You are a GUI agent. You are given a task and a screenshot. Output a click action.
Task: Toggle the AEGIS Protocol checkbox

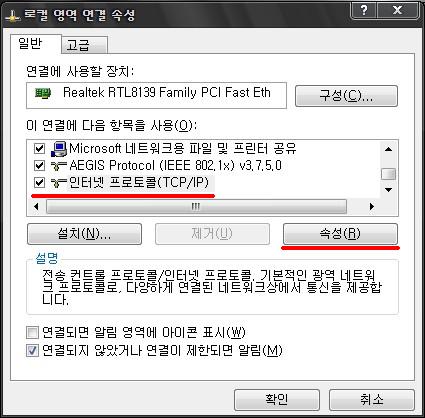point(39,165)
